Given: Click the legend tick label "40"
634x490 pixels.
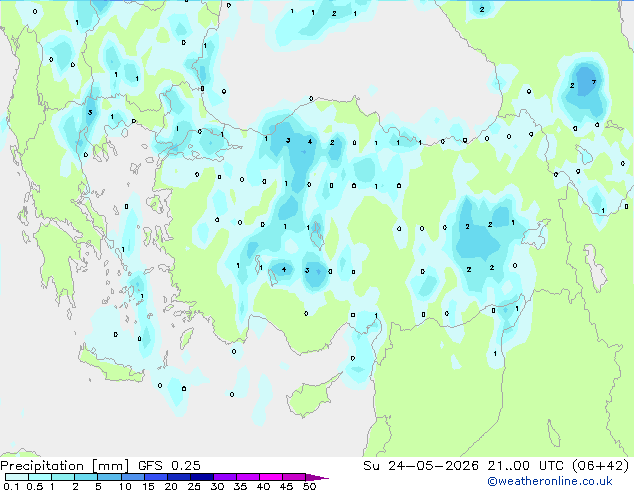Looking at the screenshot, I should point(263,486).
